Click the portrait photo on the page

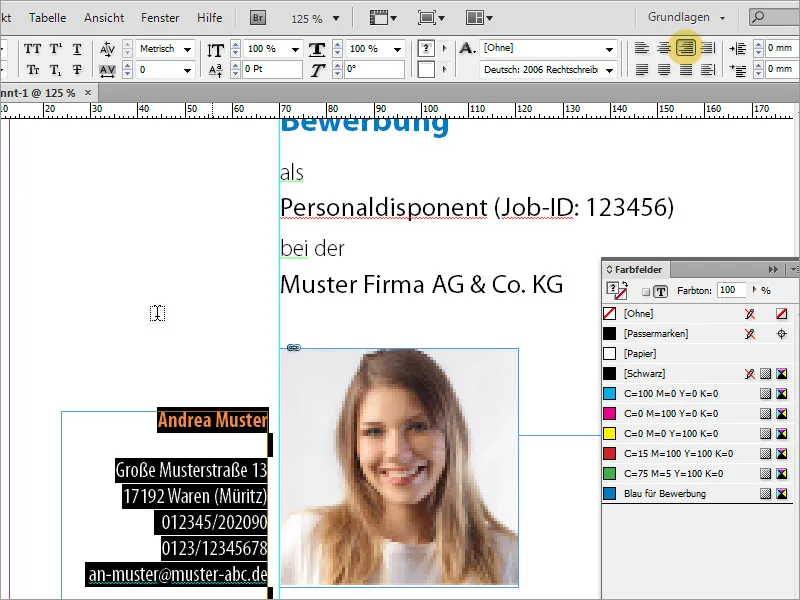click(399, 467)
